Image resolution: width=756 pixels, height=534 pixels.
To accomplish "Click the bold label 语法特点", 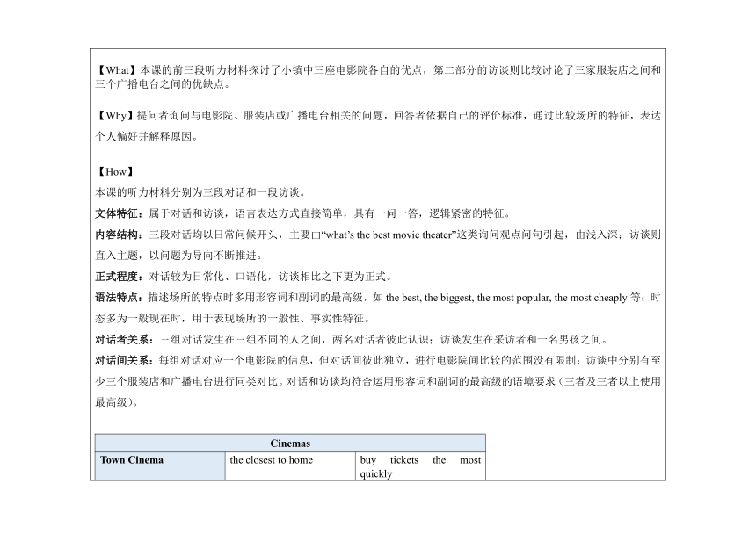I will (x=116, y=298).
